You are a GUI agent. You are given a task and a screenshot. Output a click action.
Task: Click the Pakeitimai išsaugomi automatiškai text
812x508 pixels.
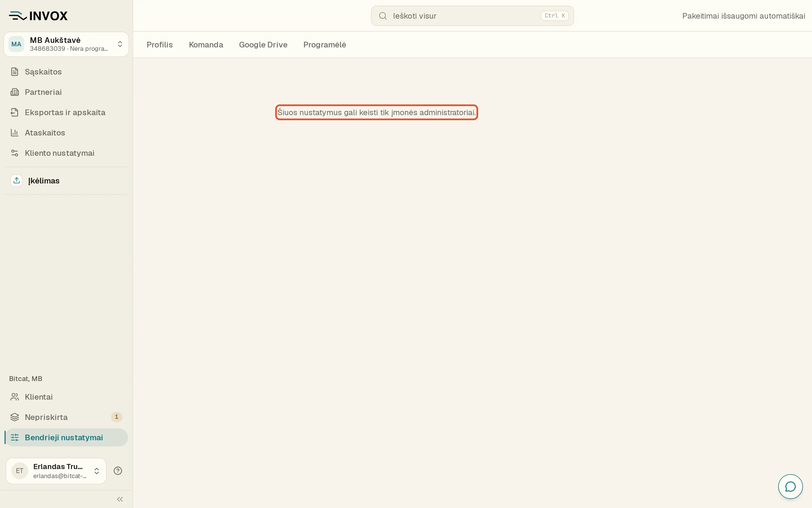pyautogui.click(x=743, y=16)
